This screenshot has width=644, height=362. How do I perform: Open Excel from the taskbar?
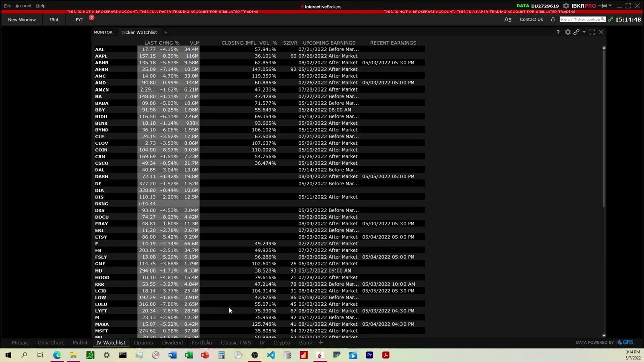(x=189, y=355)
